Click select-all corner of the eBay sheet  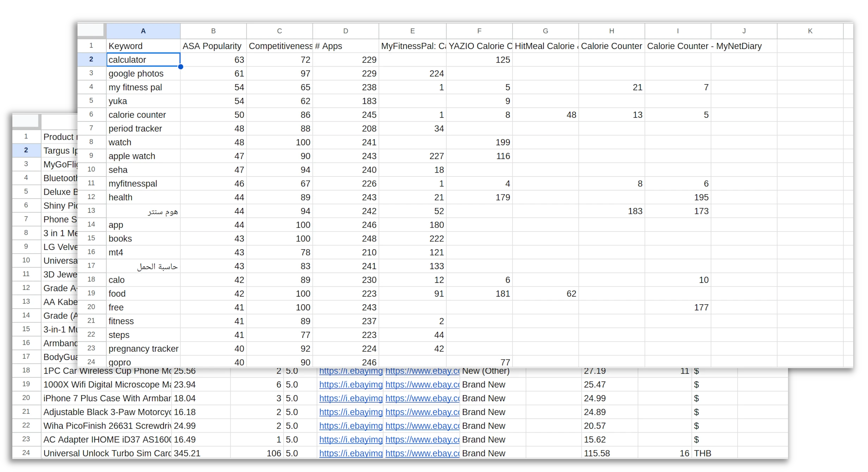[26, 121]
